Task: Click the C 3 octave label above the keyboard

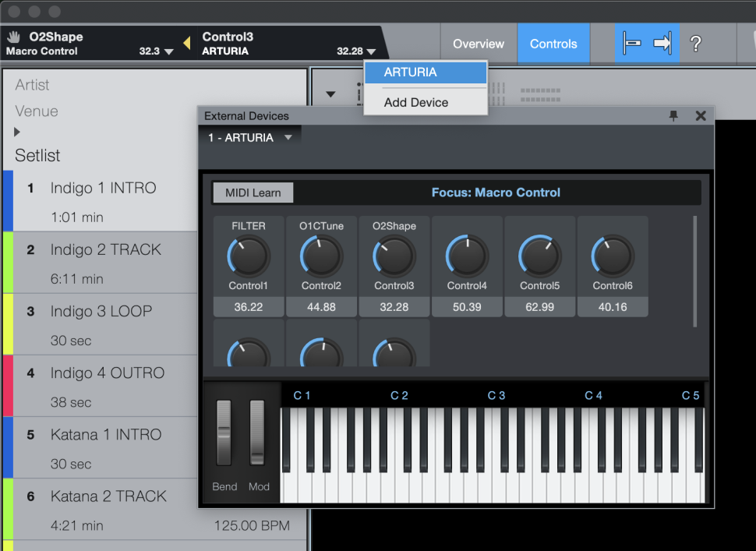Action: 496,395
